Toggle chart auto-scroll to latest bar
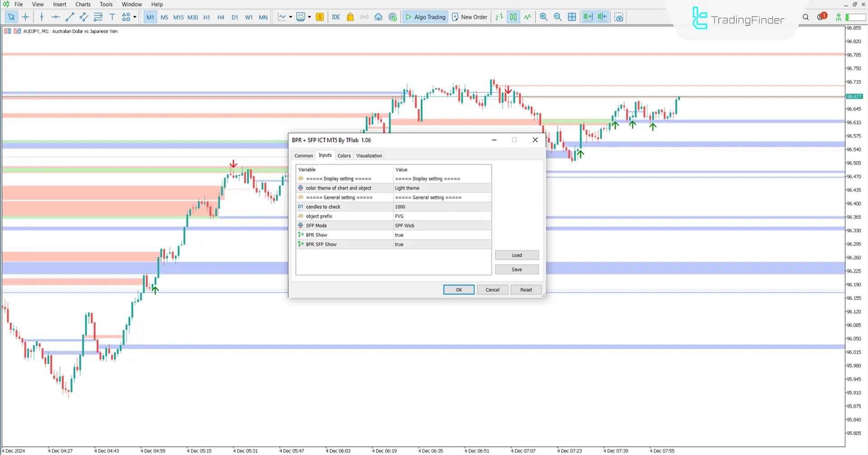The image size is (868, 455). click(587, 17)
